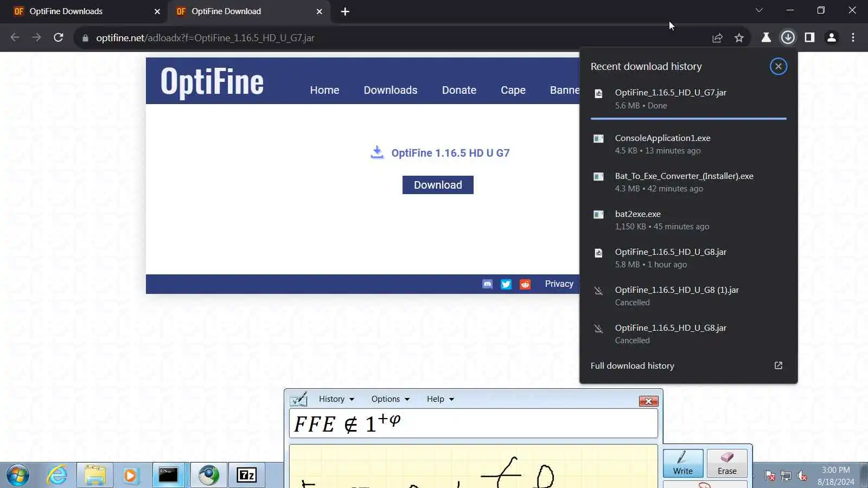Select cancelled OptiFine_1.16.5_HD_U_G8 (1).jar entry
868x488 pixels.
pos(688,296)
